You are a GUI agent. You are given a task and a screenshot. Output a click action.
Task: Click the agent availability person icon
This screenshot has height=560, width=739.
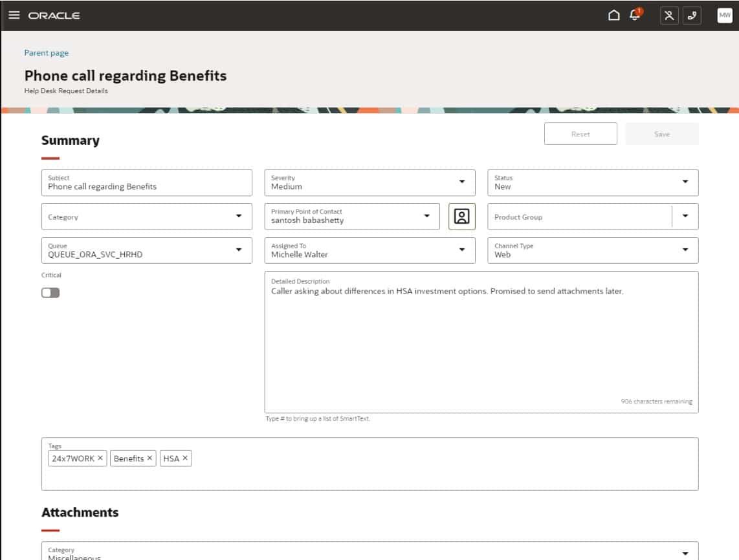tap(669, 16)
